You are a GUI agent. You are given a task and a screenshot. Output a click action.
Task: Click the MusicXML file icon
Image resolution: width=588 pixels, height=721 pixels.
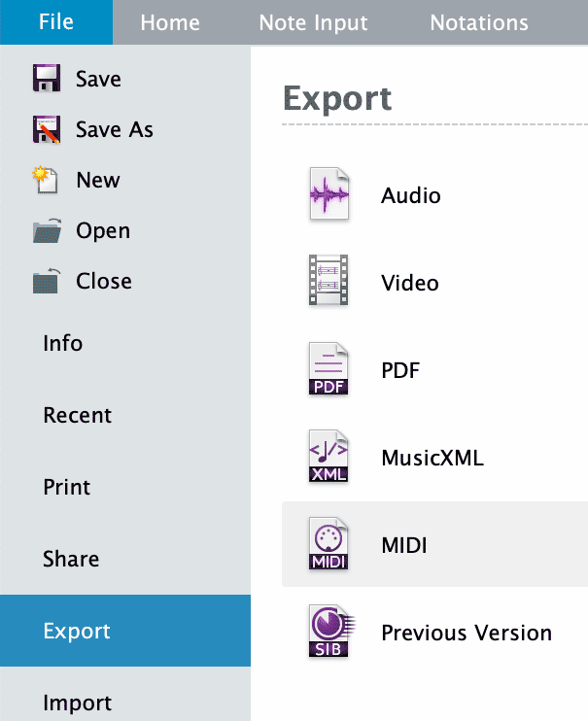point(328,458)
